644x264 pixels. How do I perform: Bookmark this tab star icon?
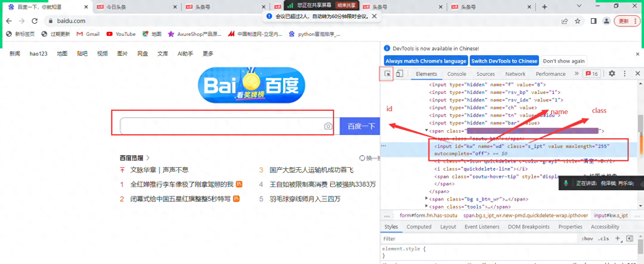pos(578,21)
